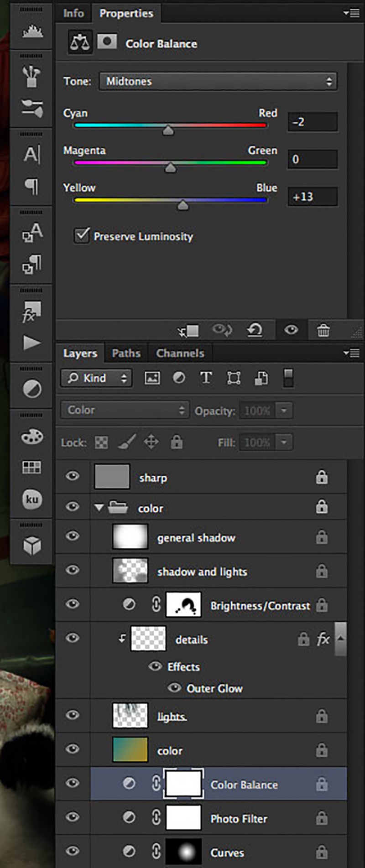Uncheck Preserve Luminosity checkbox
The width and height of the screenshot is (365, 868).
pos(82,235)
